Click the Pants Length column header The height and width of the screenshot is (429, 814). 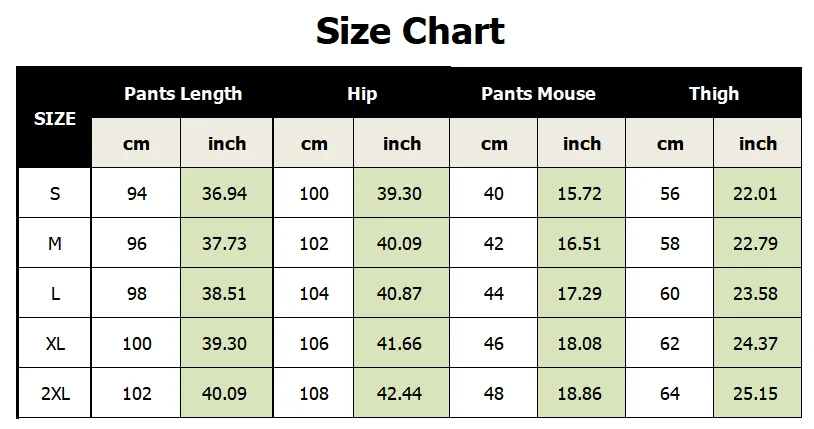(183, 93)
